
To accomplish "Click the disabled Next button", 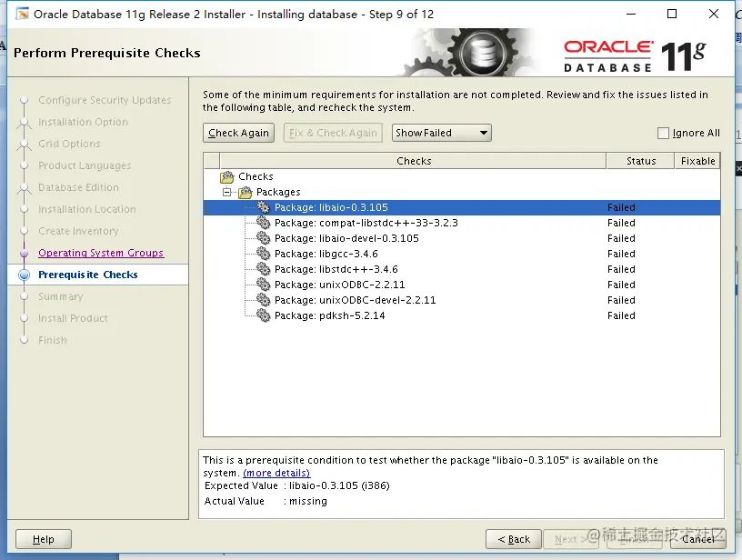I will (571, 539).
